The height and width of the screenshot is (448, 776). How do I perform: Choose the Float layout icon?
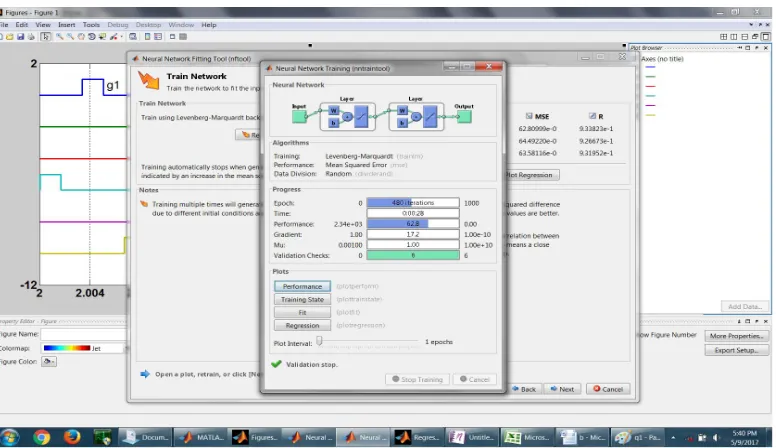[755, 37]
